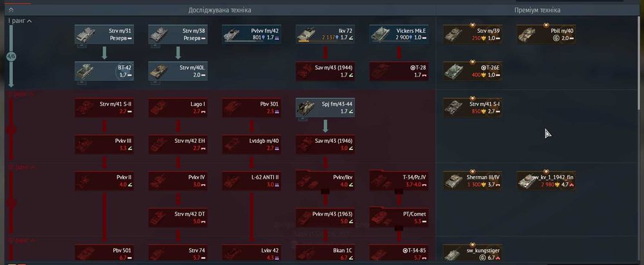Select the T-34-85 tank card
This screenshot has width=644, height=265.
(399, 253)
